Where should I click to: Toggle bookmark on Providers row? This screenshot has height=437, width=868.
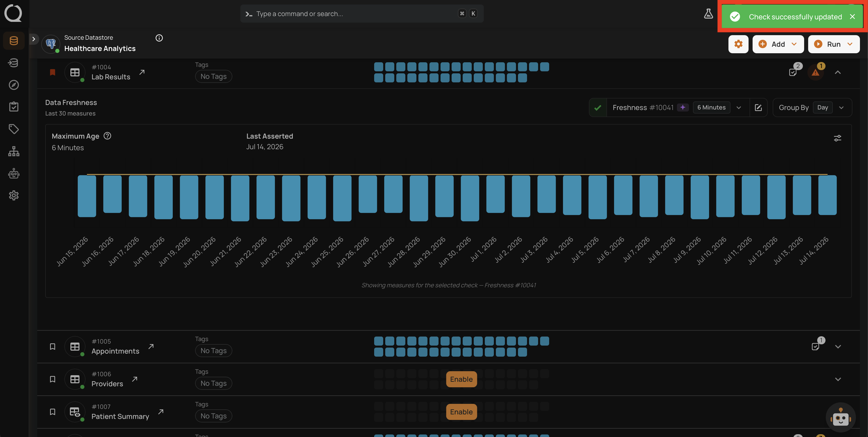53,379
